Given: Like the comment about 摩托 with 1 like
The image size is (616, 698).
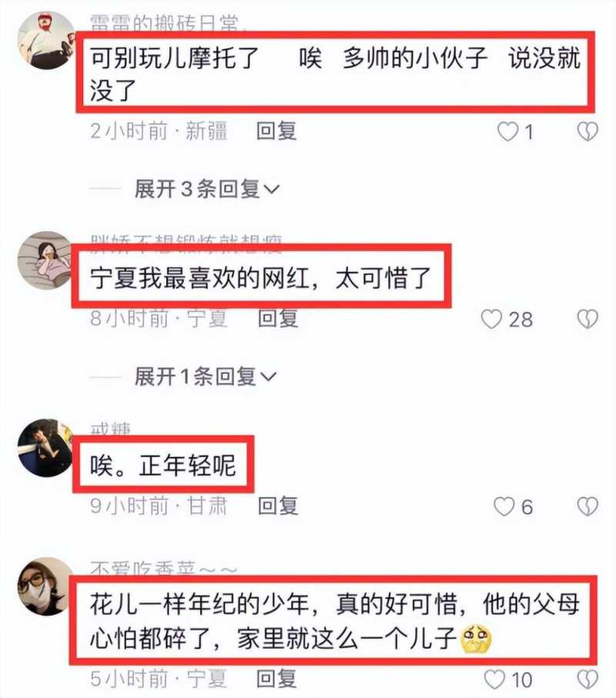Looking at the screenshot, I should (507, 132).
